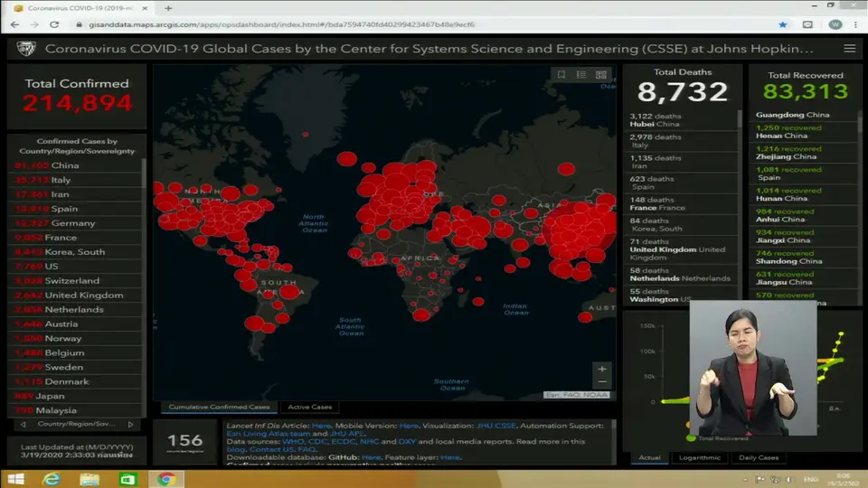Show the map legend list icon
The height and width of the screenshot is (488, 868).
581,74
